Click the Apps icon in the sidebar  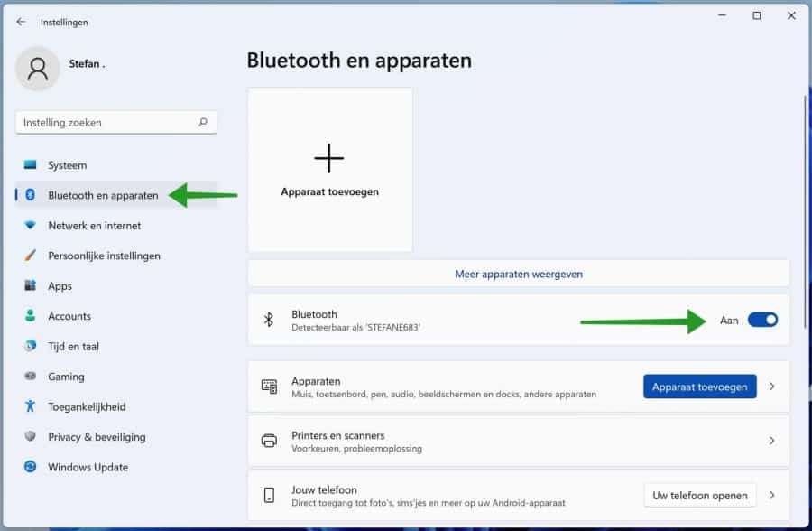point(30,285)
